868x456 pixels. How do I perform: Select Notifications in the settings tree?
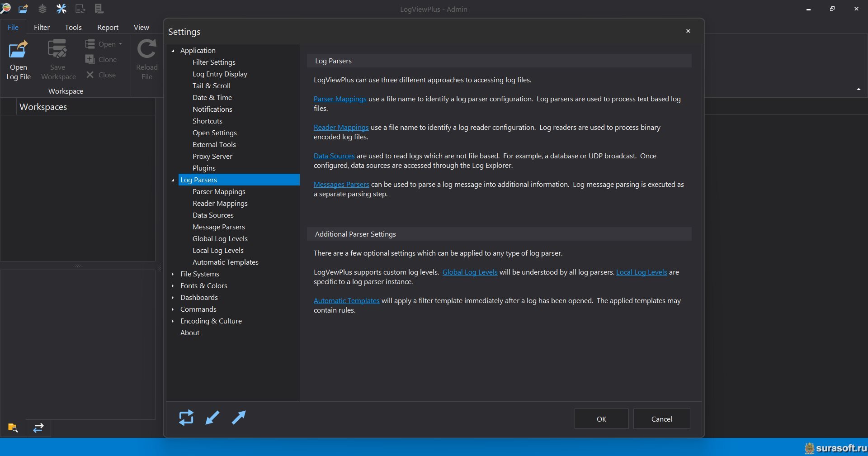pos(212,109)
